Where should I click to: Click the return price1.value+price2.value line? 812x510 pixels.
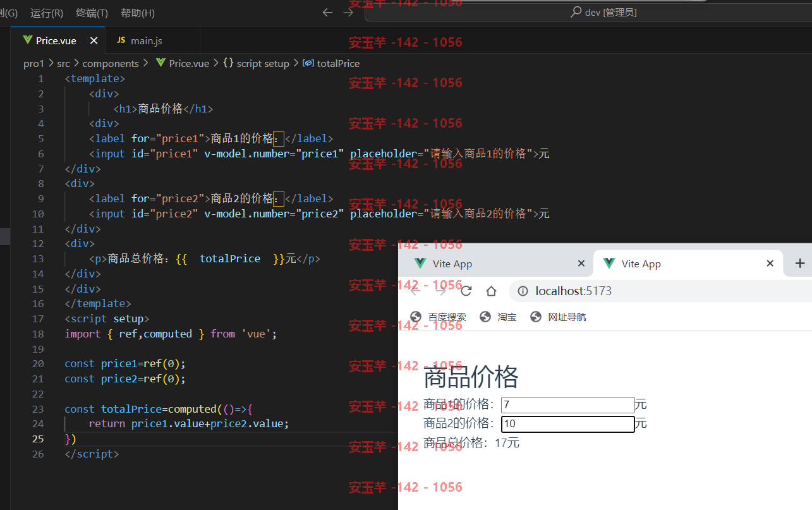tap(188, 423)
